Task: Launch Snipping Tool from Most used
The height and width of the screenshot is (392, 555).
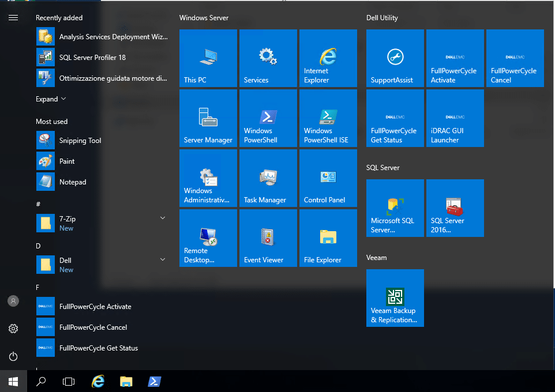Action: (102, 140)
